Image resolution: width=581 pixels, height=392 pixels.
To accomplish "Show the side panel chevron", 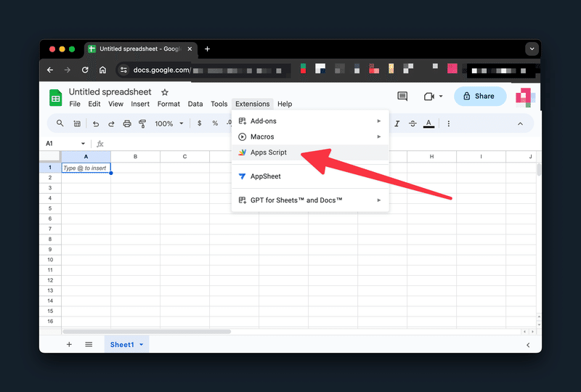I will (528, 345).
